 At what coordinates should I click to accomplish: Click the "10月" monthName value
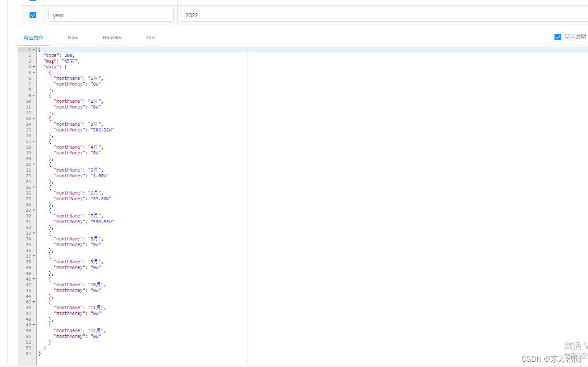[x=96, y=285]
